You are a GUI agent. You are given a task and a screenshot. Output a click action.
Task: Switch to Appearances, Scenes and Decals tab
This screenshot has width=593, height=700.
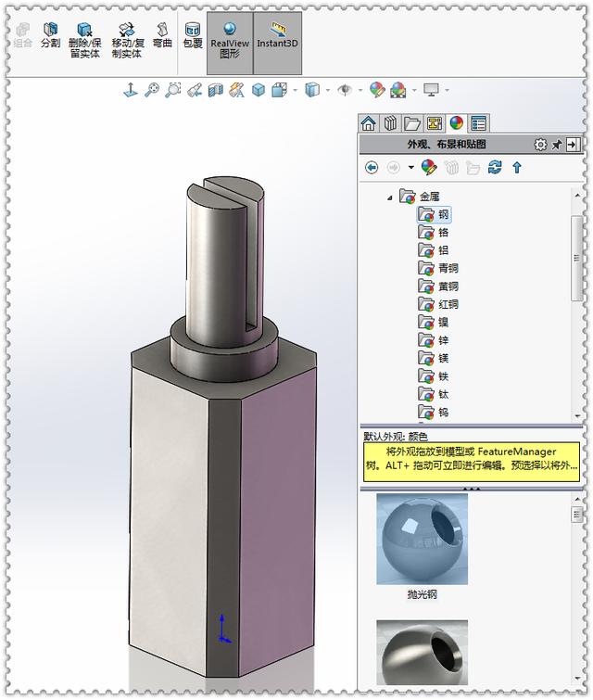456,122
